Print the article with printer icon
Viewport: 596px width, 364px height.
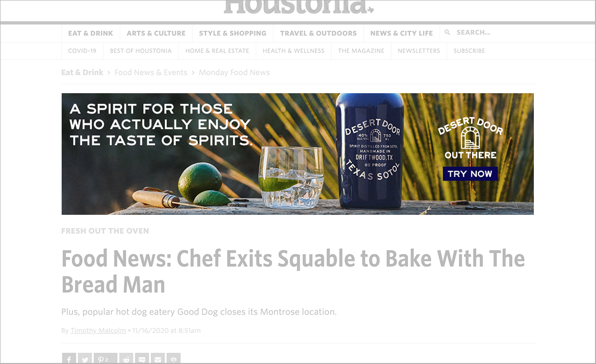[x=173, y=358]
